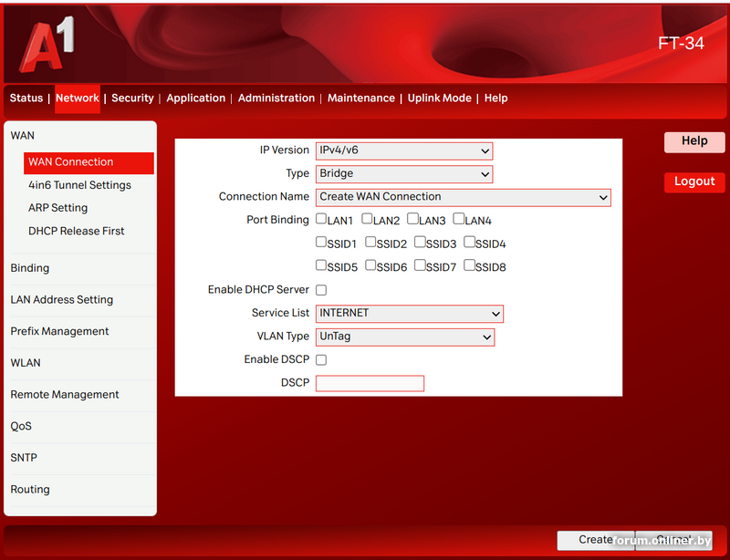Expand the Service List dropdown

[410, 313]
